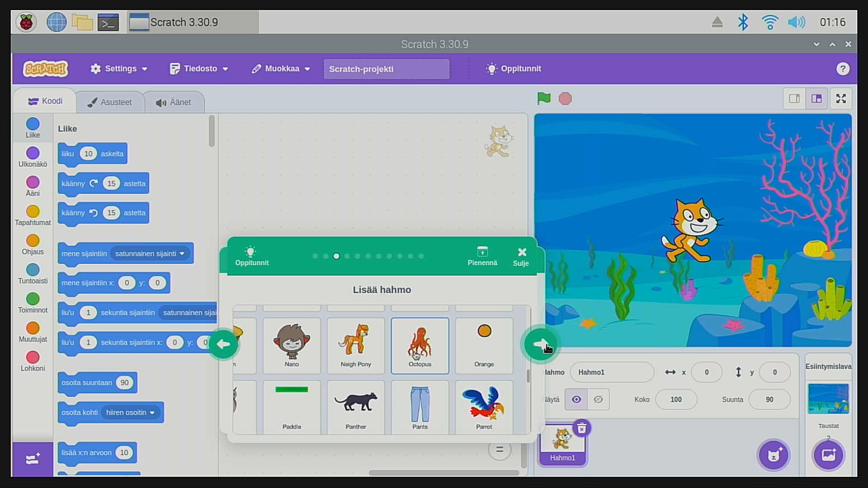Go to previous tutorial step arrow
Image resolution: width=868 pixels, height=488 pixels.
223,344
